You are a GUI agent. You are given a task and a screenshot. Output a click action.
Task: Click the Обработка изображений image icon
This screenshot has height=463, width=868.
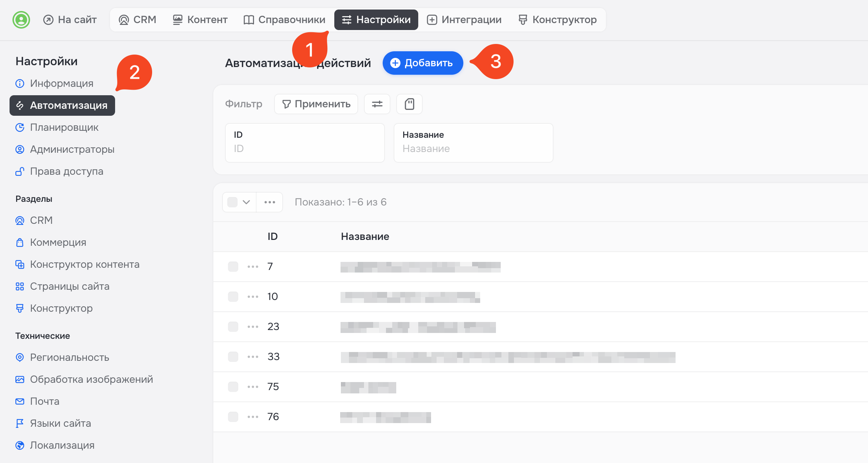click(x=20, y=379)
